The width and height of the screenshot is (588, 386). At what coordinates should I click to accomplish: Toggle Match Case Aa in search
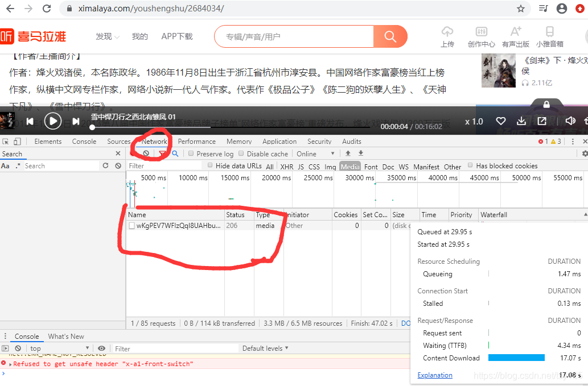[x=5, y=166]
